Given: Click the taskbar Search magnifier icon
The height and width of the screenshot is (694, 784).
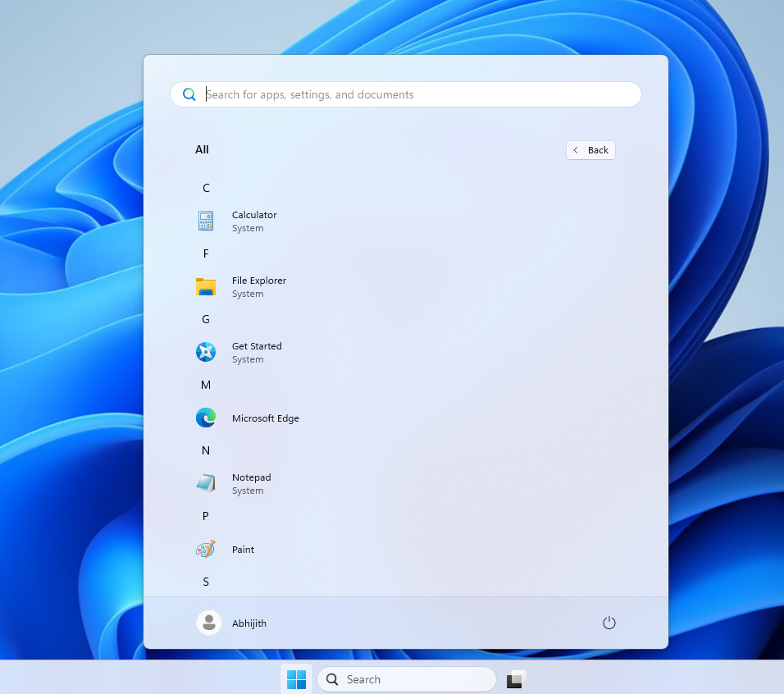Looking at the screenshot, I should click(332, 679).
